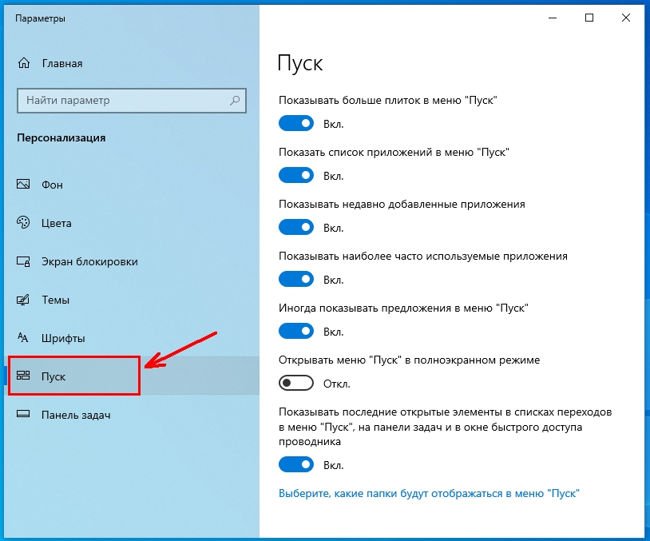Click the 'Откл.' status label
This screenshot has height=541, width=650.
pyautogui.click(x=337, y=384)
